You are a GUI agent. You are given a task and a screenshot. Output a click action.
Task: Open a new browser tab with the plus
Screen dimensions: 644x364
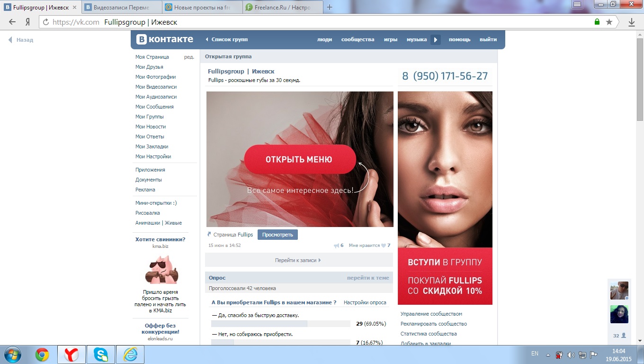click(x=330, y=7)
